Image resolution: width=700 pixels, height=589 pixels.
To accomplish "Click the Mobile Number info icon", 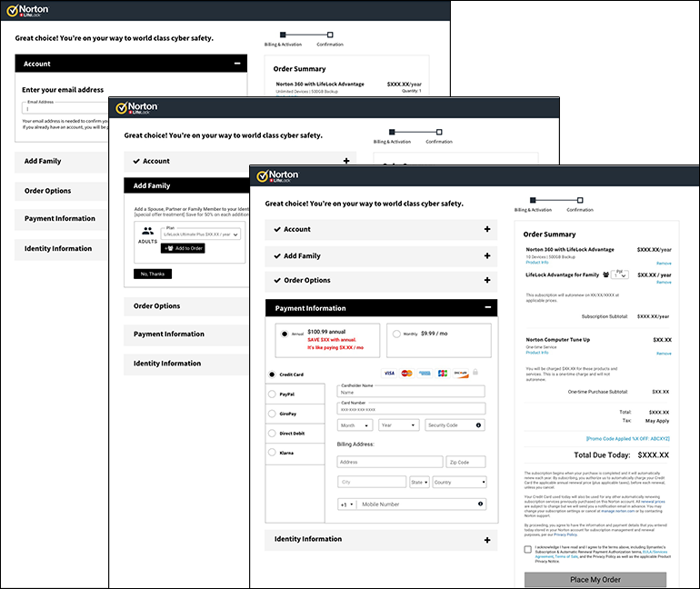I will pyautogui.click(x=480, y=504).
